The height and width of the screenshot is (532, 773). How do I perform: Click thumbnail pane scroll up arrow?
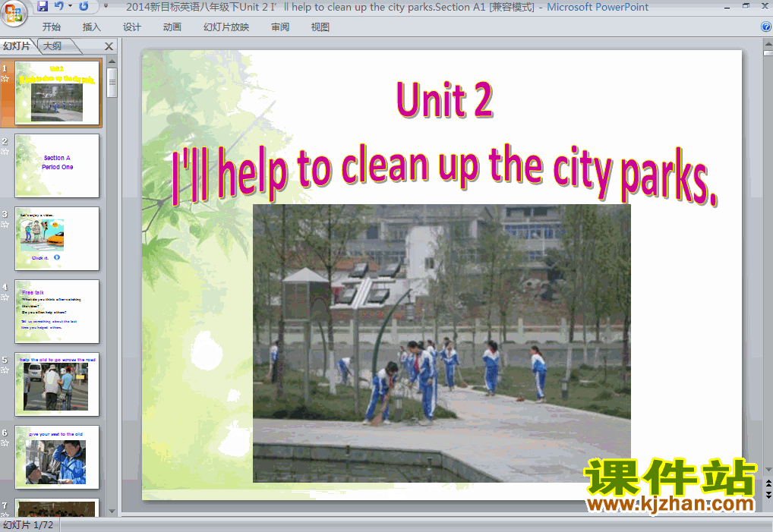coord(112,61)
